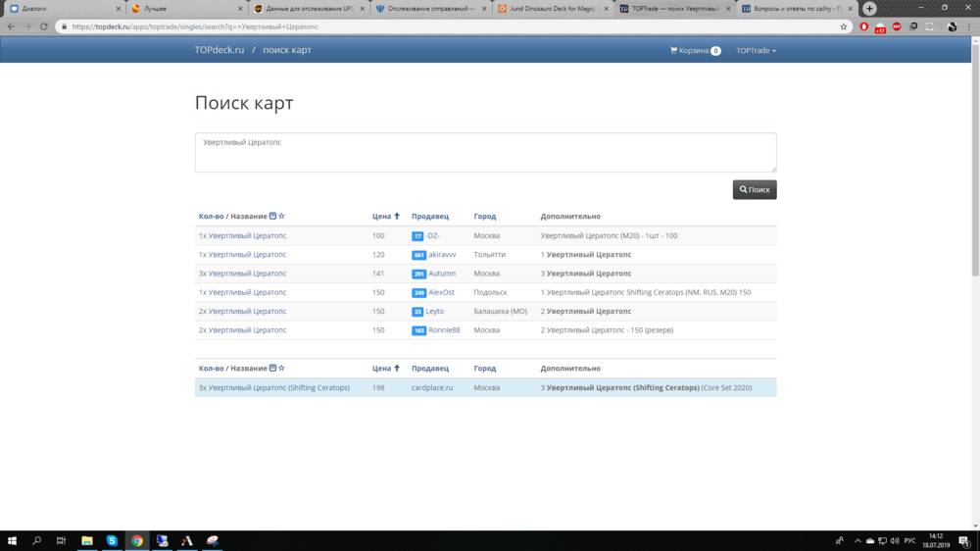This screenshot has height=551, width=980.
Task: Click the cardplace.ru seller link
Action: click(x=432, y=387)
